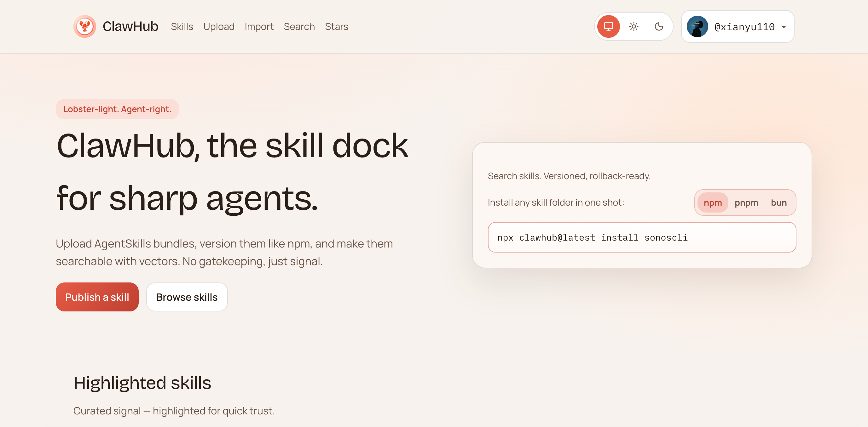This screenshot has height=427, width=868.
Task: Click the ClawHub lobster logo icon
Action: tap(84, 26)
